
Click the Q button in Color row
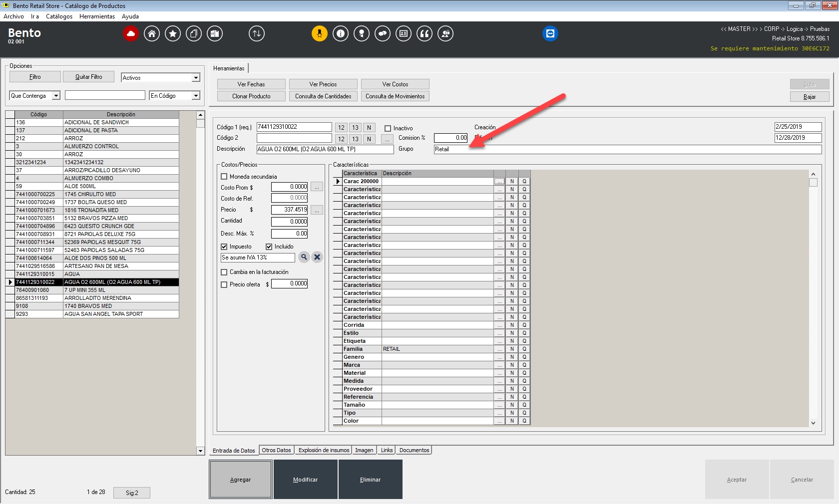[x=524, y=421]
